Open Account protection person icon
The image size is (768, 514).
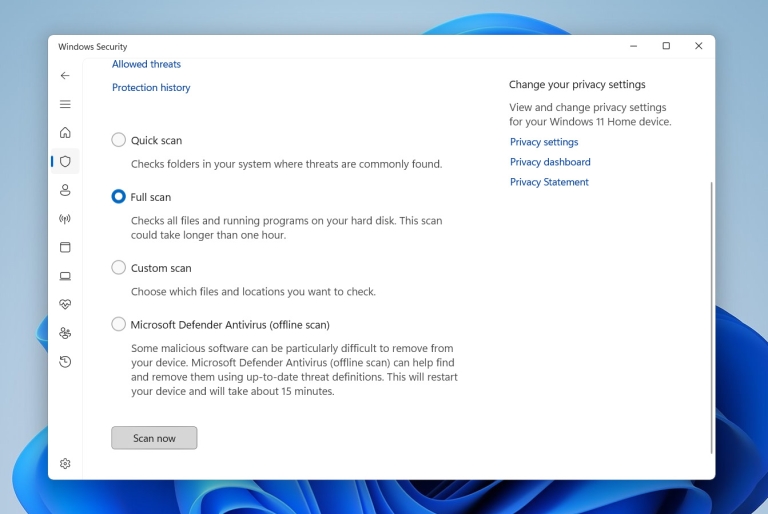[x=65, y=190]
